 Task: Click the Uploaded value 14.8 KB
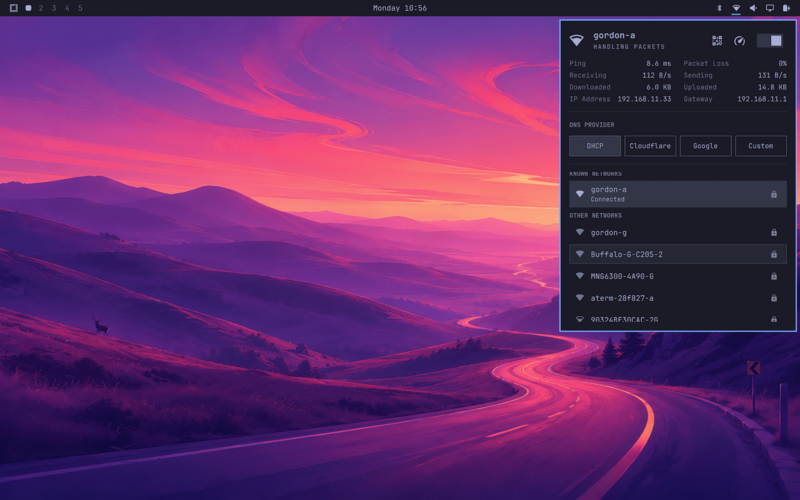click(772, 87)
